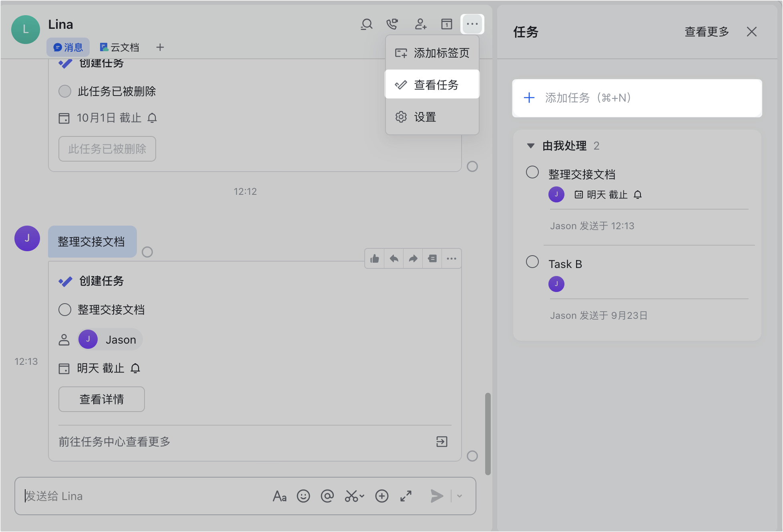Choose 查看任务 from the menu

pos(432,85)
